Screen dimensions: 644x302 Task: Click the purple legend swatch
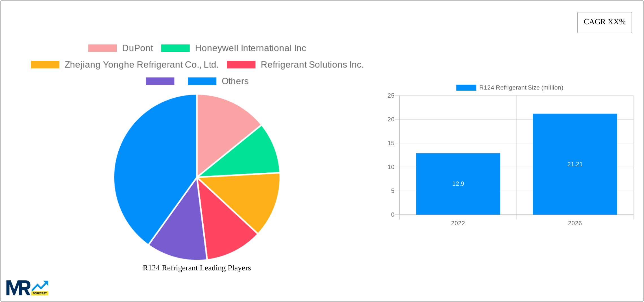coord(160,81)
